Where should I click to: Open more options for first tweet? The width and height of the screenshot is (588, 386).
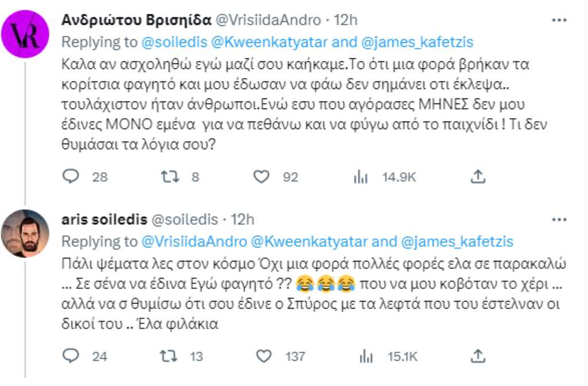559,20
